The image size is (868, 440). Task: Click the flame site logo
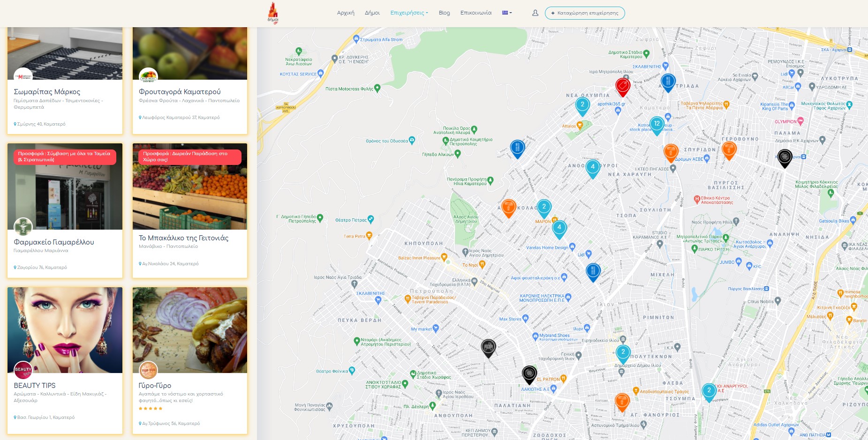[273, 13]
